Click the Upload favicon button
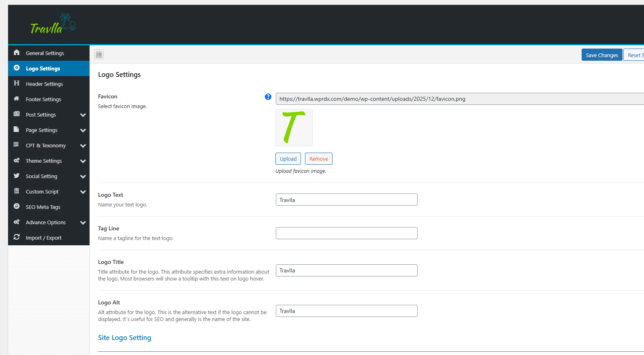The height and width of the screenshot is (355, 644). point(288,159)
